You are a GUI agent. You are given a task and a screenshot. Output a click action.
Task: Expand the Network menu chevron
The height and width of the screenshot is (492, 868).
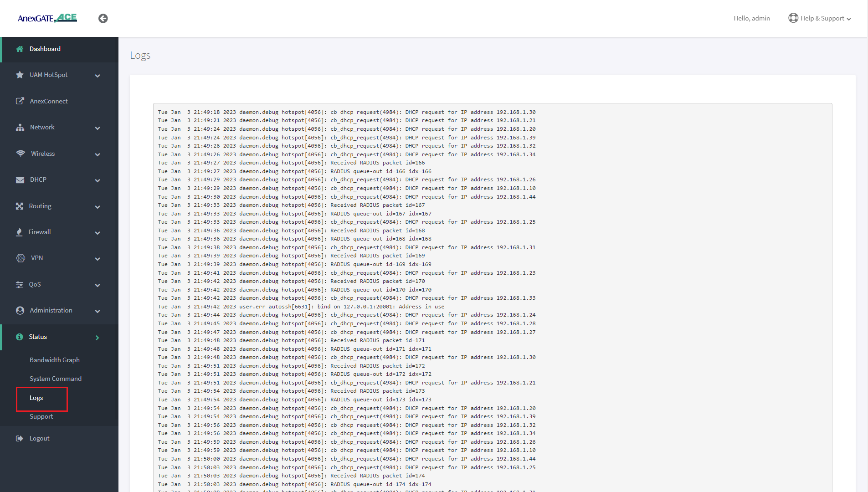(x=98, y=128)
